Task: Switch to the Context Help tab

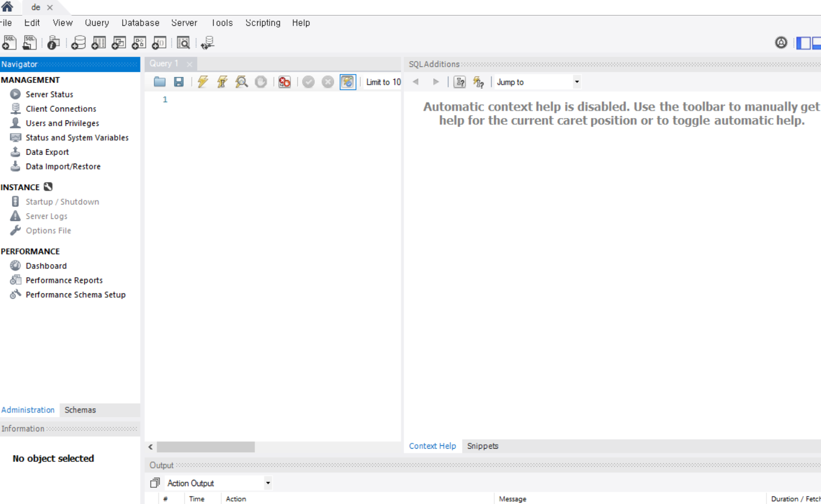Action: pyautogui.click(x=433, y=446)
